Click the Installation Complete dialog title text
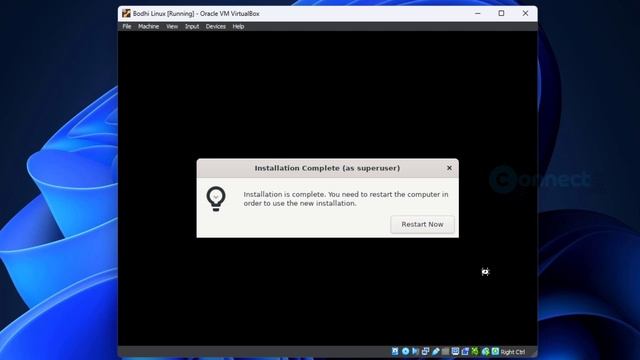Viewport: 640px width, 360px height. [327, 168]
